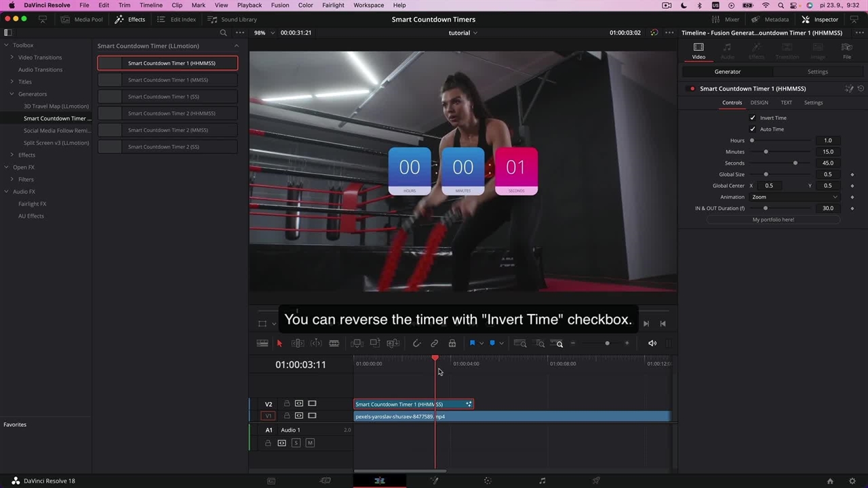The height and width of the screenshot is (488, 868).
Task: Open generator in Fusion page wand icon
Action: point(849,89)
